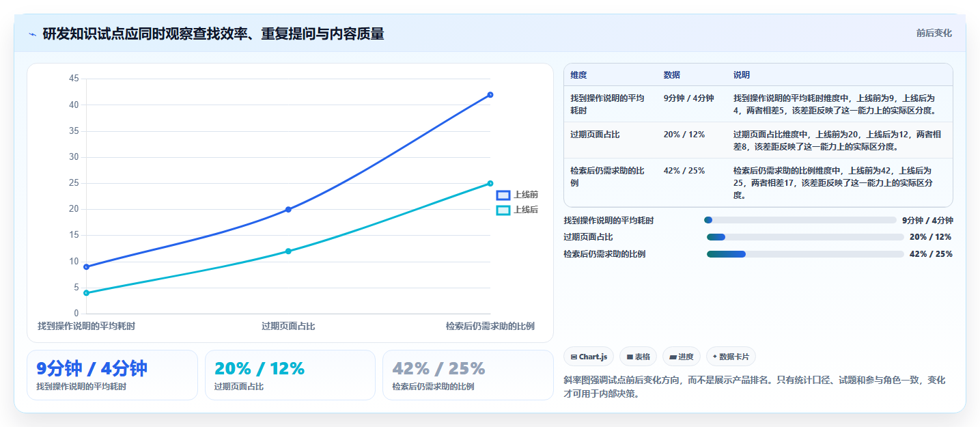
Task: Click 上线后 data point at value 4
Action: [x=86, y=293]
